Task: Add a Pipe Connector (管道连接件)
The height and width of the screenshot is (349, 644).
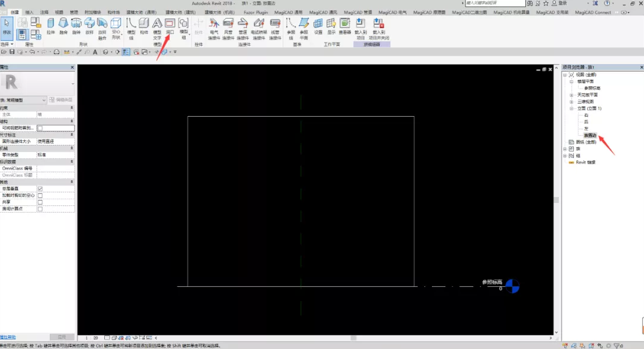Action: click(x=243, y=28)
